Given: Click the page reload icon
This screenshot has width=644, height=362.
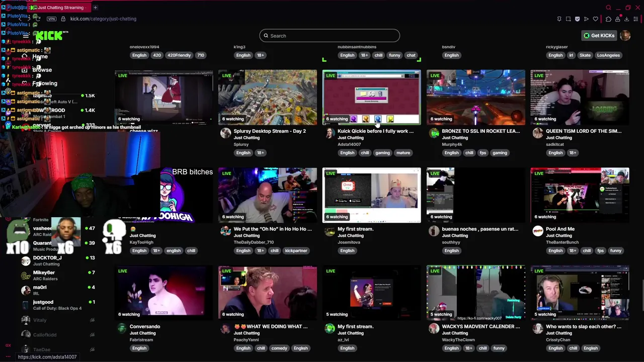Looking at the screenshot, I should (x=37, y=19).
